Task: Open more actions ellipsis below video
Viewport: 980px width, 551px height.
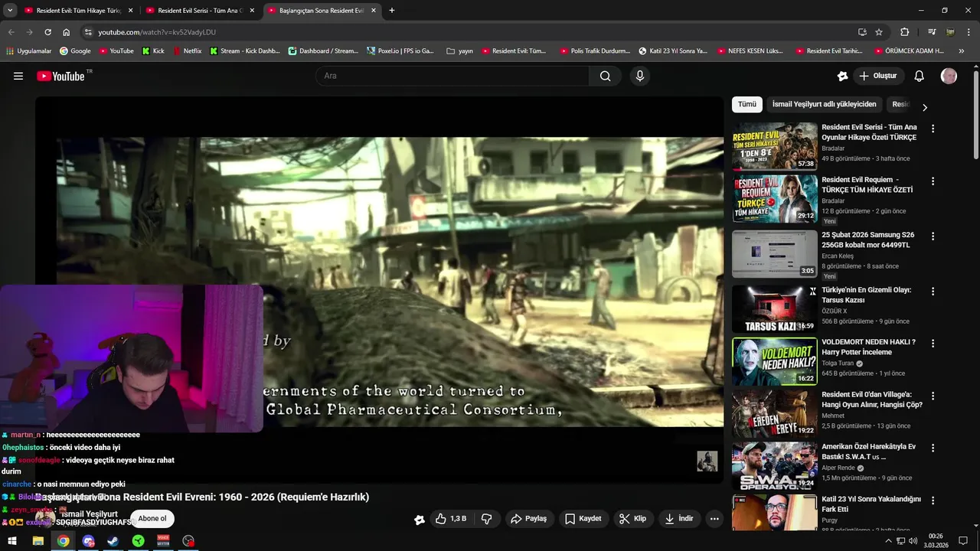Action: 714,518
